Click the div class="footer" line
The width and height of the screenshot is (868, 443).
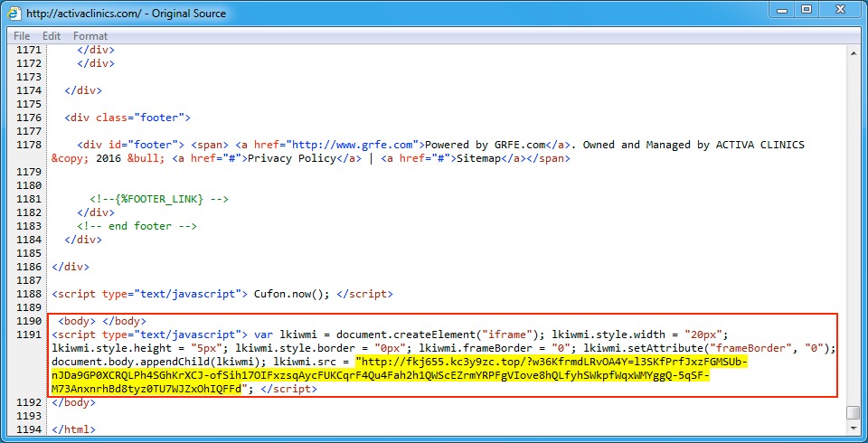(x=127, y=118)
